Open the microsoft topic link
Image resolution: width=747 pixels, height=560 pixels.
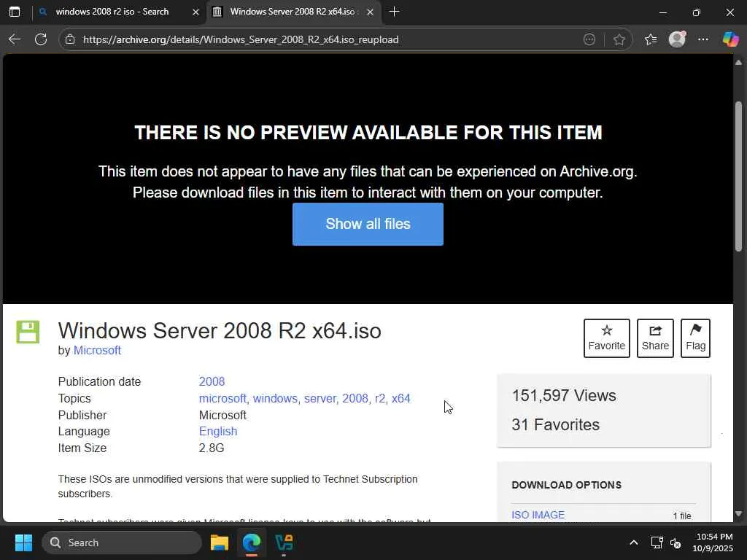222,399
